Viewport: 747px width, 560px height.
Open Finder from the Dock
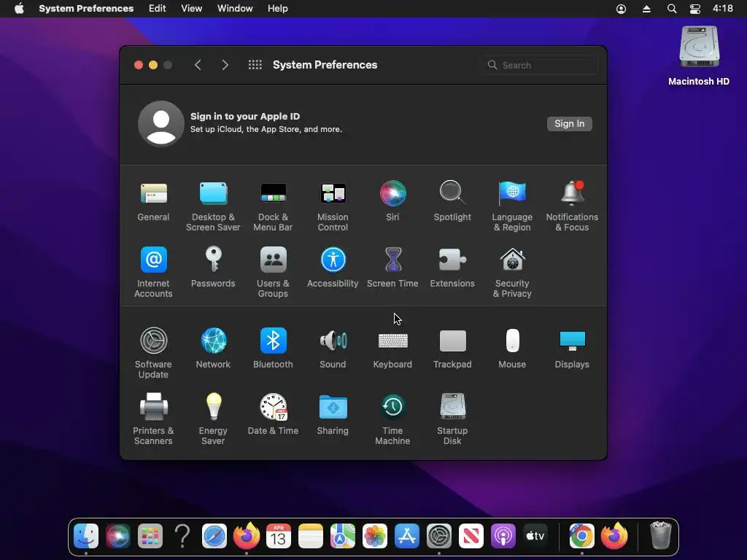[86, 536]
